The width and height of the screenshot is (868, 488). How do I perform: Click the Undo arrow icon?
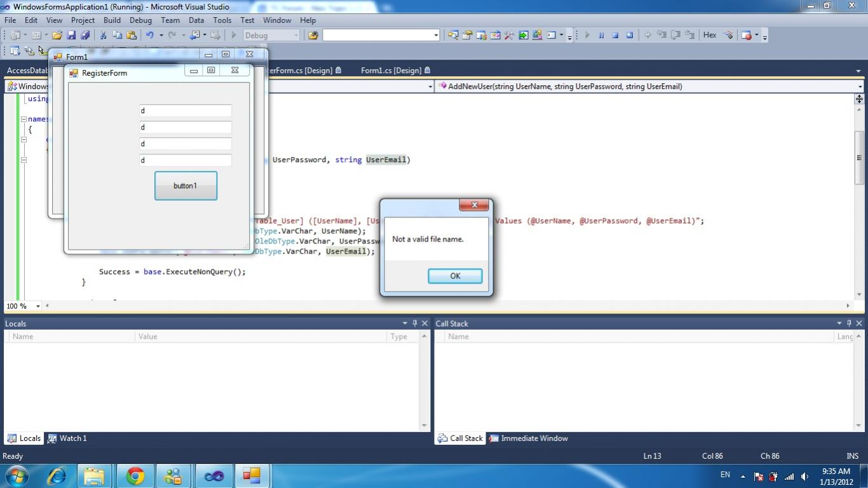150,36
